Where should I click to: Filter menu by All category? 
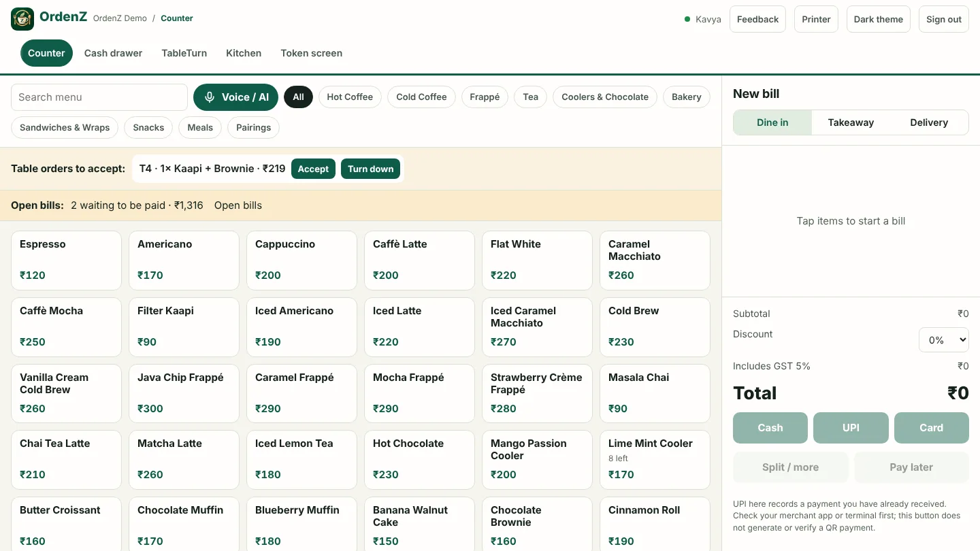tap(298, 97)
